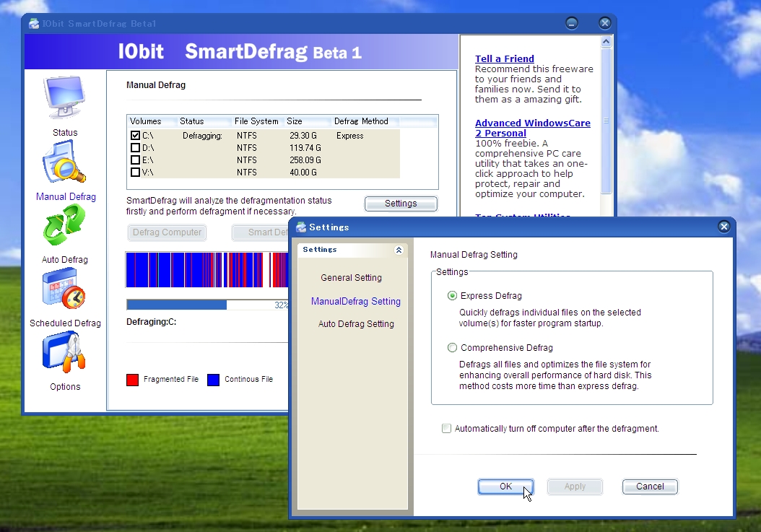Click the scroll up arrow in side panel
This screenshot has width=761, height=532.
606,42
